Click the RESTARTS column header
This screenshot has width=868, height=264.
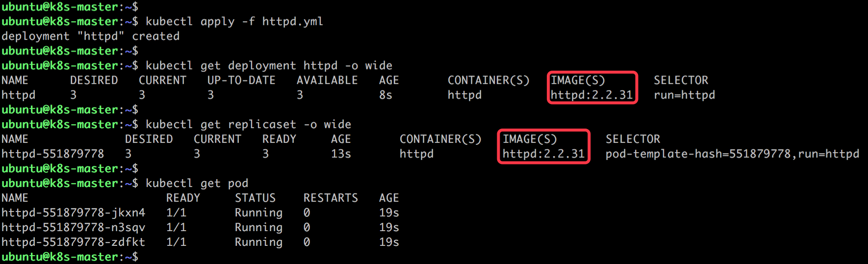click(x=331, y=198)
